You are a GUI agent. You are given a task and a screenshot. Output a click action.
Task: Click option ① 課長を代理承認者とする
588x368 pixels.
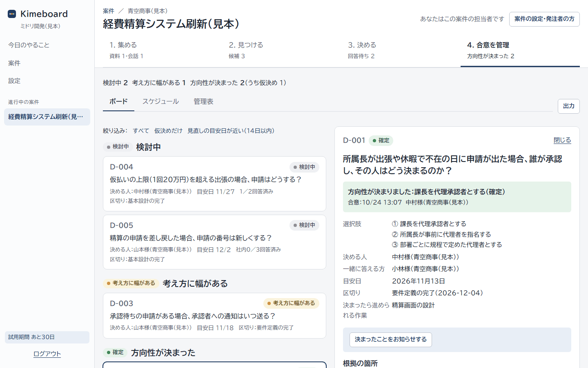(x=429, y=224)
